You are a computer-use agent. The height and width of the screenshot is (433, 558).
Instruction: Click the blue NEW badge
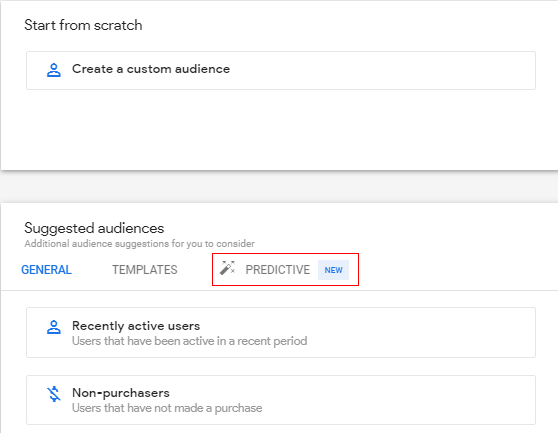pyautogui.click(x=333, y=270)
